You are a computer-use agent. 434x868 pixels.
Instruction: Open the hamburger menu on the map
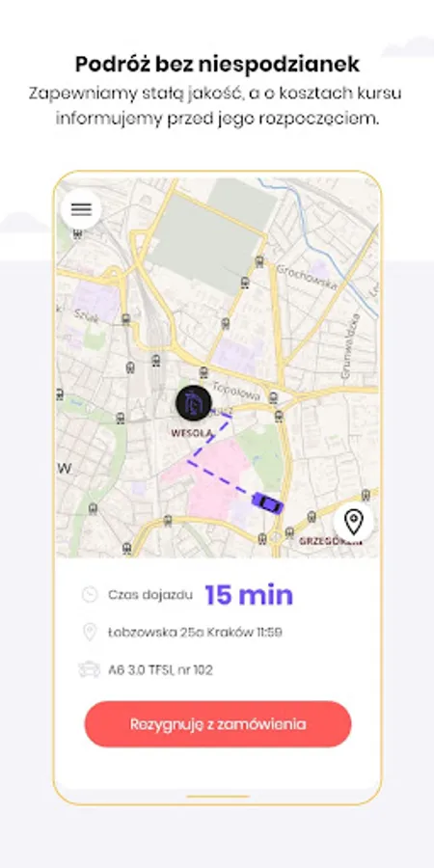[81, 209]
